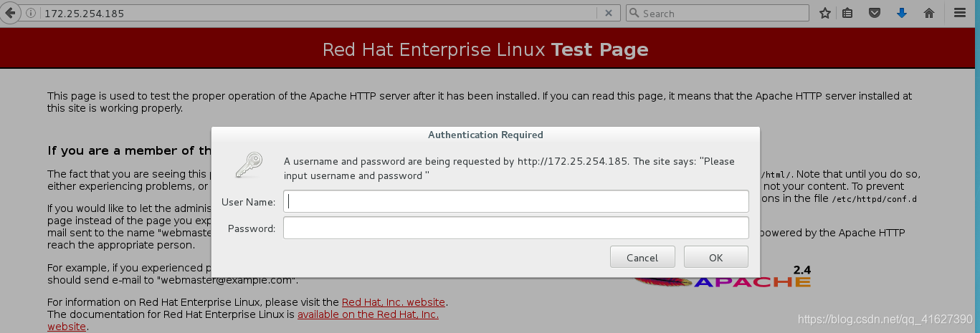Bookmark this page with the star icon
The width and height of the screenshot is (980, 333).
[x=825, y=13]
